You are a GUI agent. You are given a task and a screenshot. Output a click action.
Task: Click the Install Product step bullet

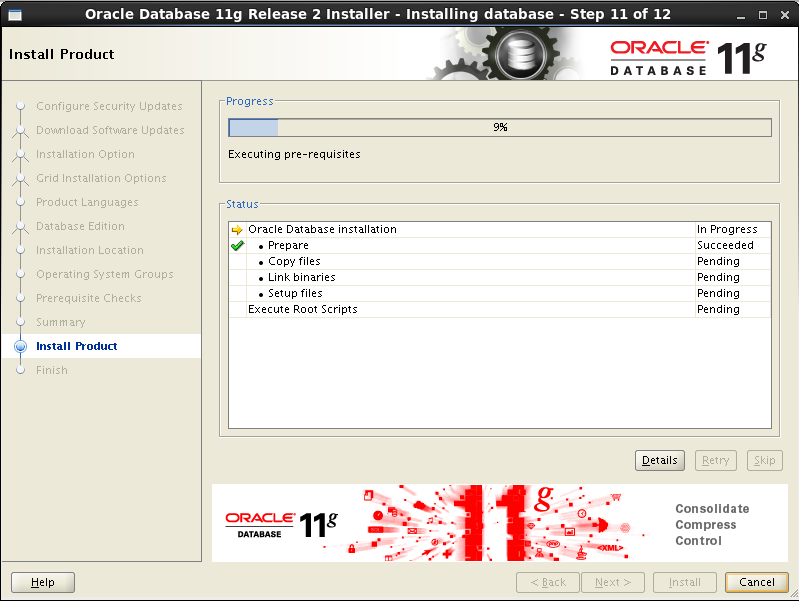tap(20, 346)
